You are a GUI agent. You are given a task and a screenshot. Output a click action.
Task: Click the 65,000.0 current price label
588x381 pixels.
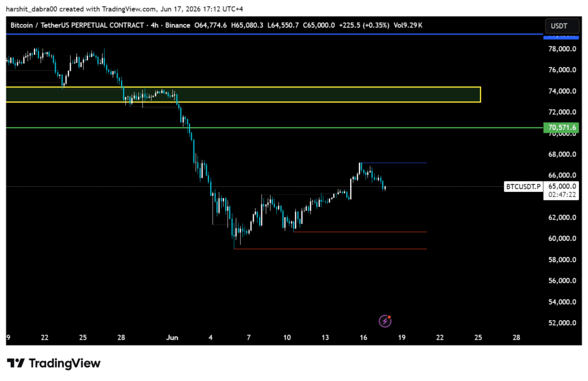point(562,186)
